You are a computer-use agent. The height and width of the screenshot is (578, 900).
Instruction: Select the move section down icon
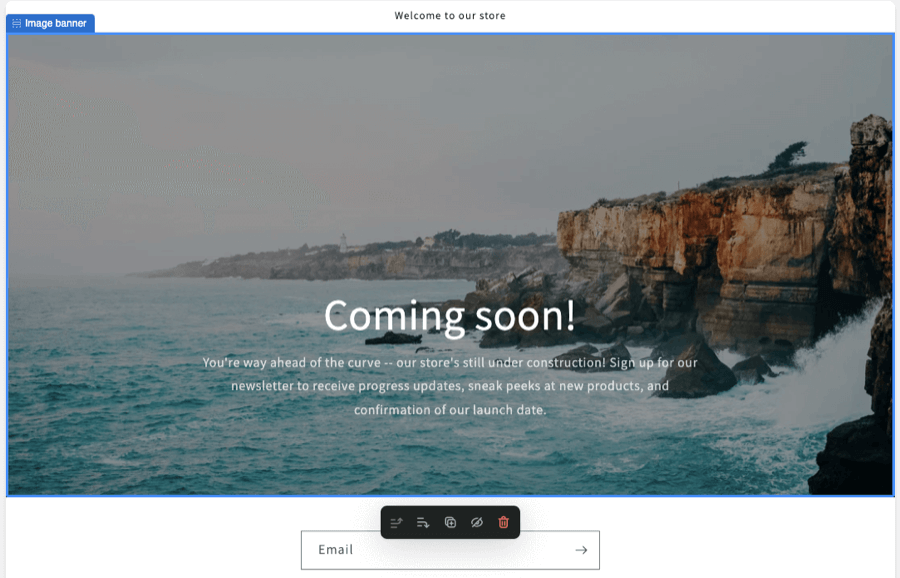424,522
